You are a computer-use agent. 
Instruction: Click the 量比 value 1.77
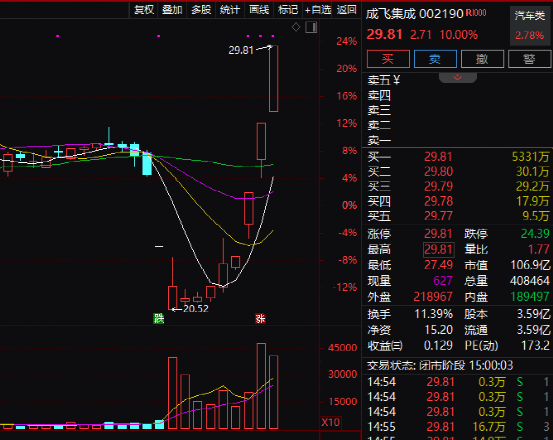(539, 249)
